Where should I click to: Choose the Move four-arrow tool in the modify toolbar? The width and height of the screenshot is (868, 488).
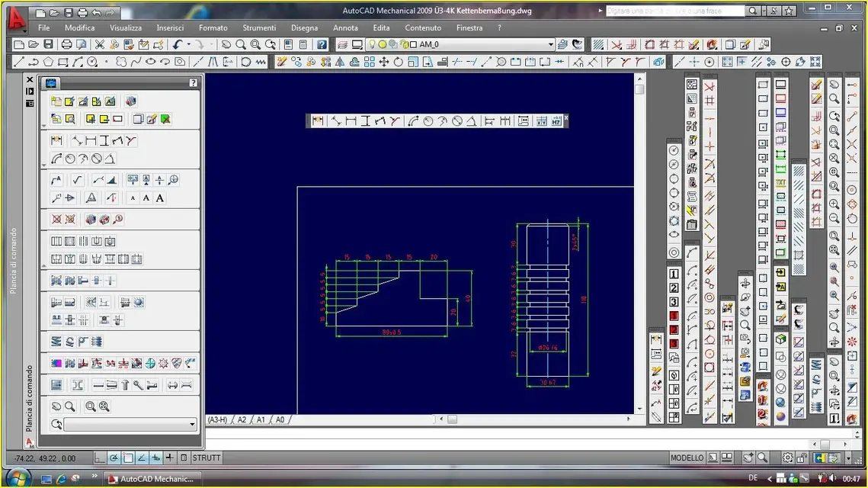pos(383,62)
